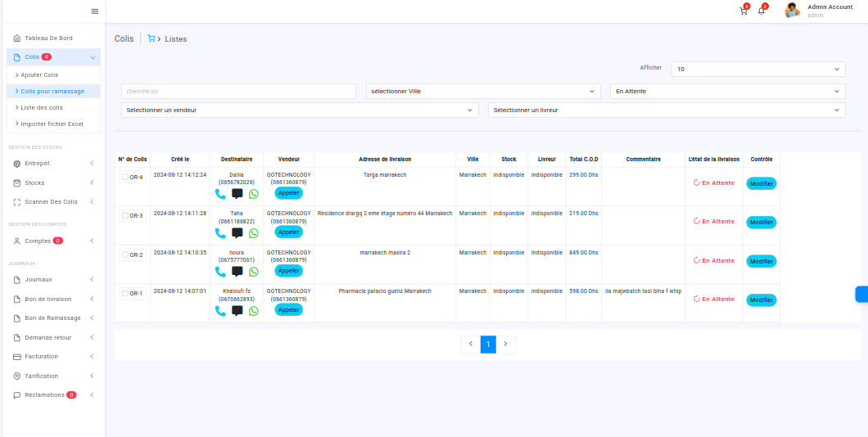Screen dimensions: 868x437
Task: Click the WhatsApp icon for recipient noura
Action: 253,272
